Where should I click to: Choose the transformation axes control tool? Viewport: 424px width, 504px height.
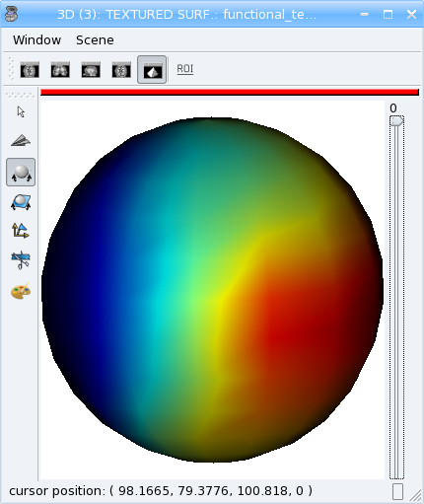coord(21,231)
